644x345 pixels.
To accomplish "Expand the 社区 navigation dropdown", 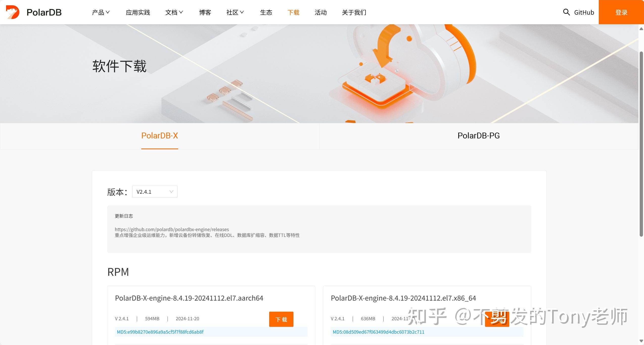I will [235, 12].
